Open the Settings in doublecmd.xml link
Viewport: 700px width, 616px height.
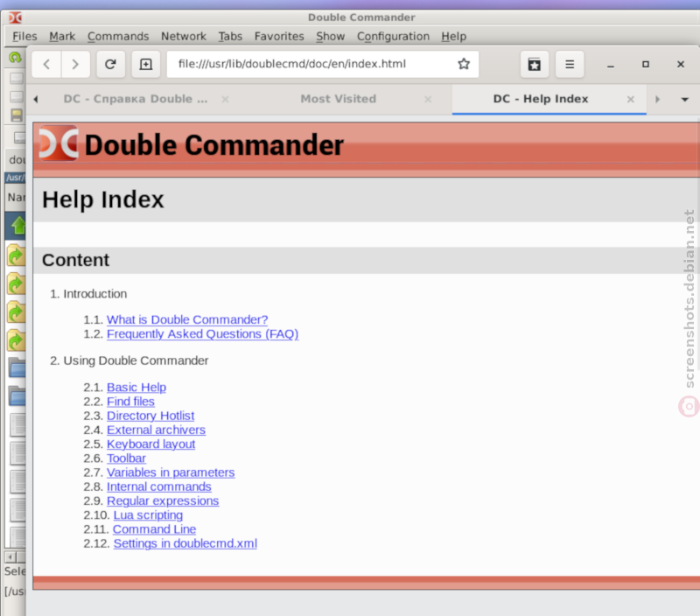click(x=185, y=543)
